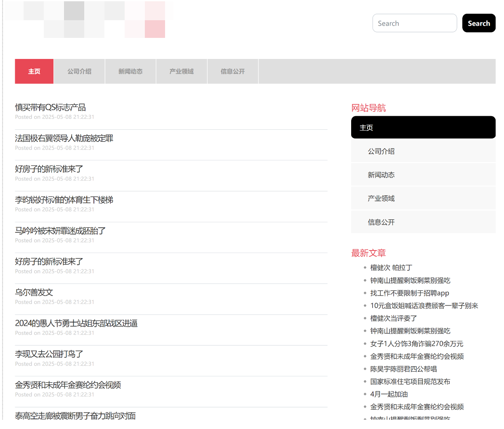The image size is (504, 429).
Task: Choose 信息公开 in the sidebar navigation
Action: click(x=381, y=222)
